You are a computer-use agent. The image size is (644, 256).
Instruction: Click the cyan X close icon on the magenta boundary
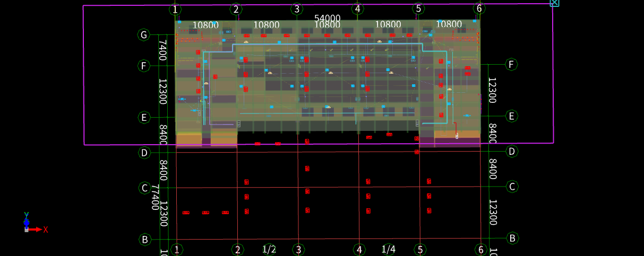tap(554, 3)
